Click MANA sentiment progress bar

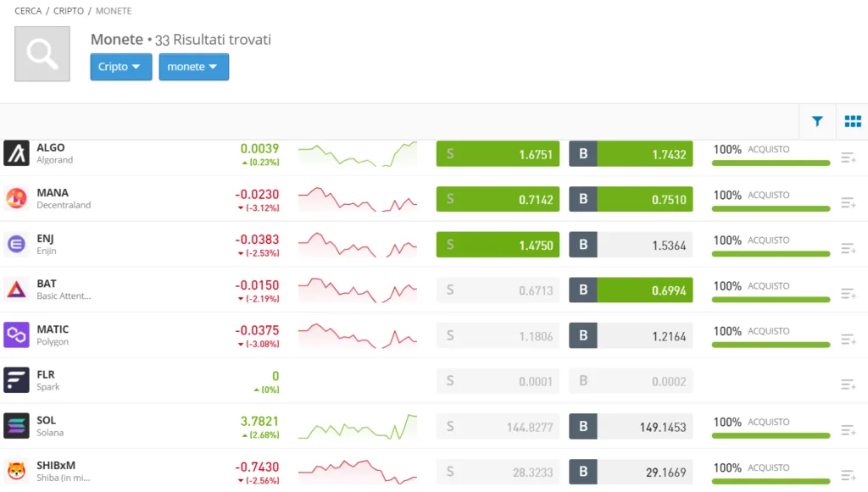771,208
